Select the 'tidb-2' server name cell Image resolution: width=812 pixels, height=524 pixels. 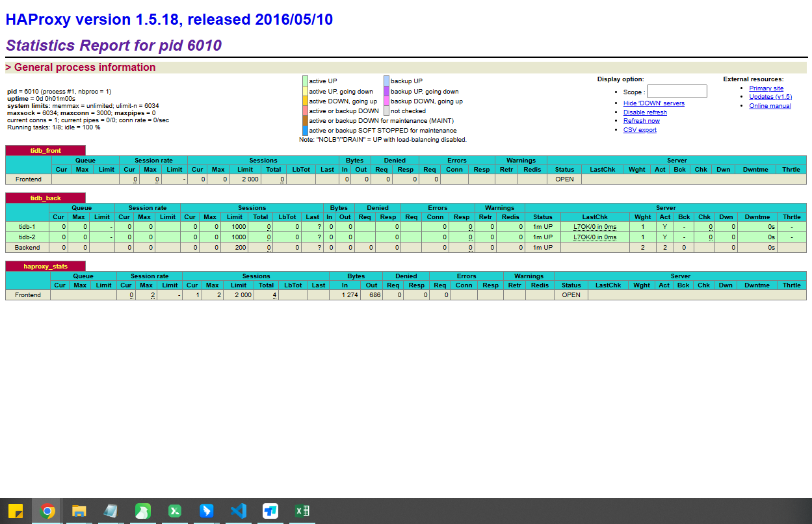click(x=28, y=237)
